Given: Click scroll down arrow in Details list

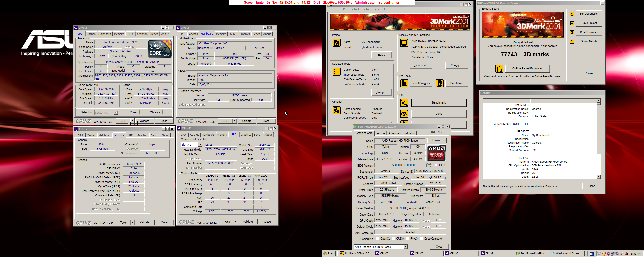Looking at the screenshot, I should (598, 177).
